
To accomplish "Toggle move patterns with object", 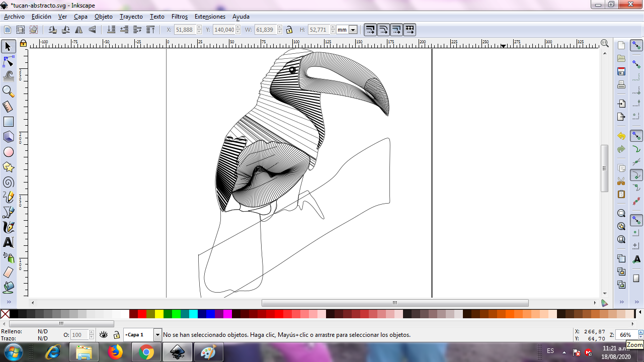I will tap(410, 30).
